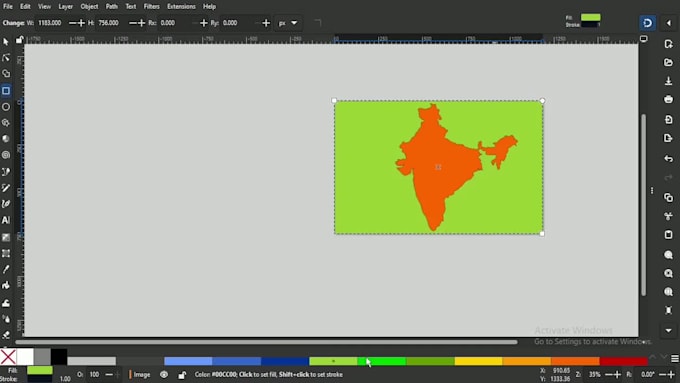Select the Pencil freehand tool
This screenshot has height=383, width=680.
point(6,188)
